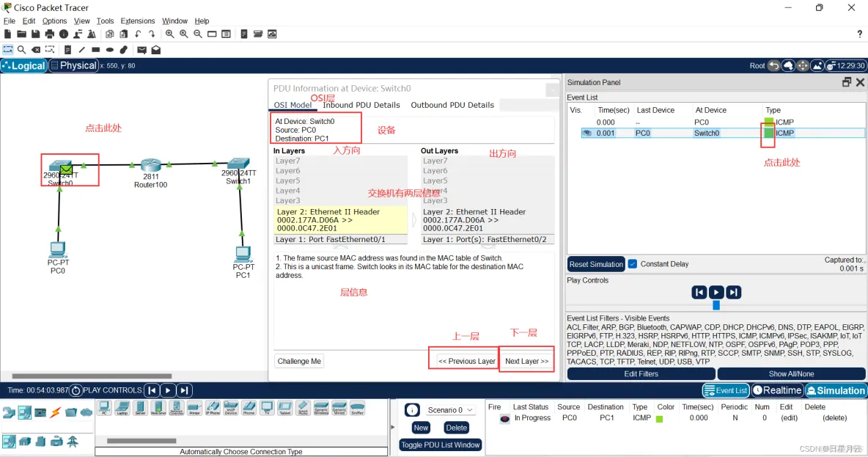Reset zoom with the middle magnifier icon
Image resolution: width=868 pixels, height=457 pixels.
pos(184,34)
